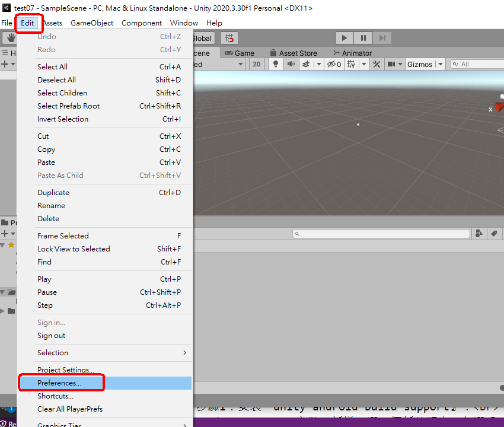Toggle hidden objects visibility icon
Image resolution: width=504 pixels, height=427 pixels.
(334, 64)
